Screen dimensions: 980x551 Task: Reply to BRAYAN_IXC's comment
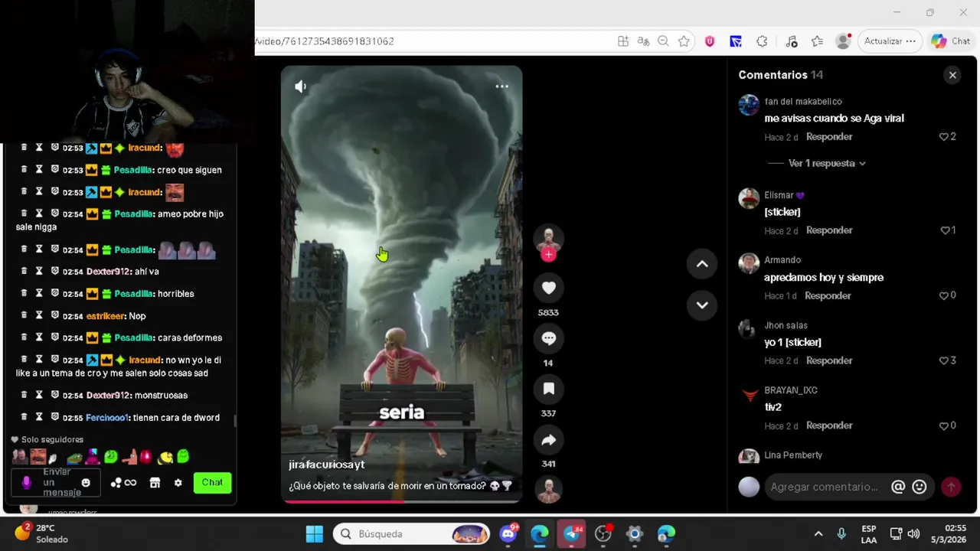click(829, 425)
